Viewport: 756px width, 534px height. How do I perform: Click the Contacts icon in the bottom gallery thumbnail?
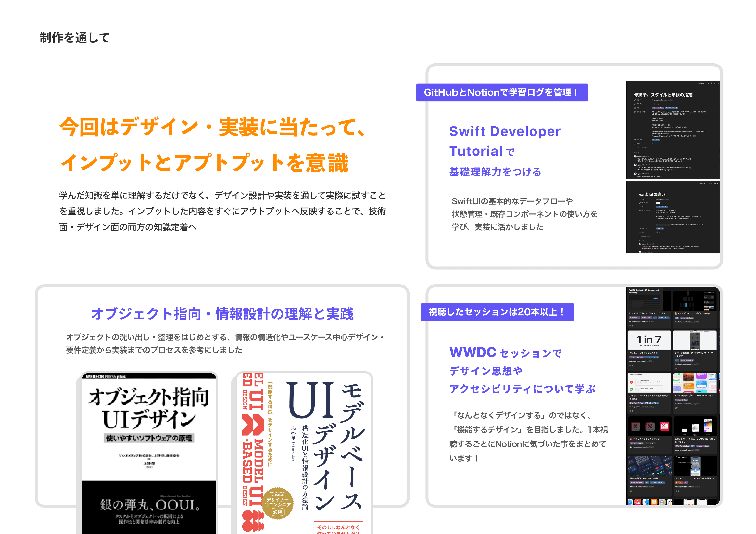pos(662,502)
